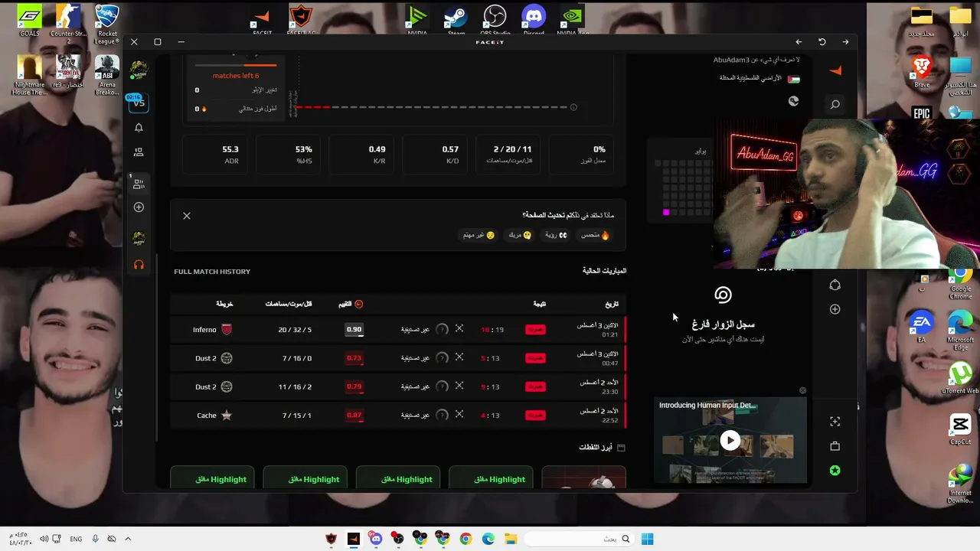Reload the page with the refresh arrow
The image size is (980, 551).
[822, 42]
